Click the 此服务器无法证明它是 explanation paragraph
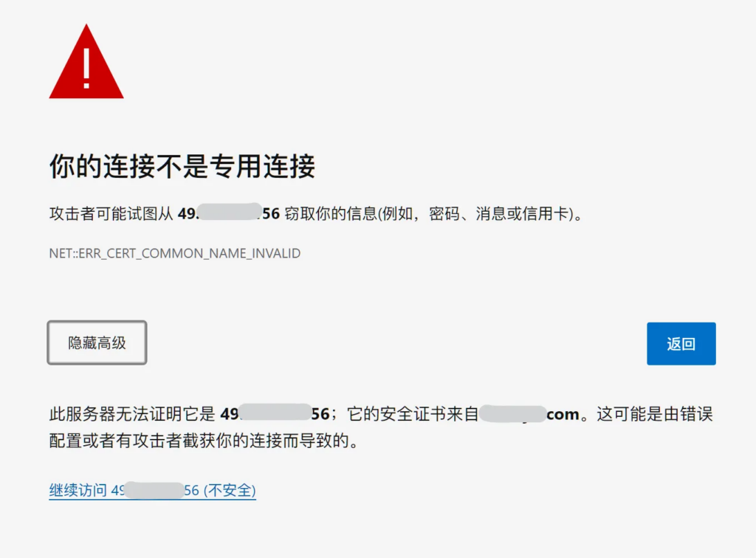The height and width of the screenshot is (558, 756). tap(381, 427)
